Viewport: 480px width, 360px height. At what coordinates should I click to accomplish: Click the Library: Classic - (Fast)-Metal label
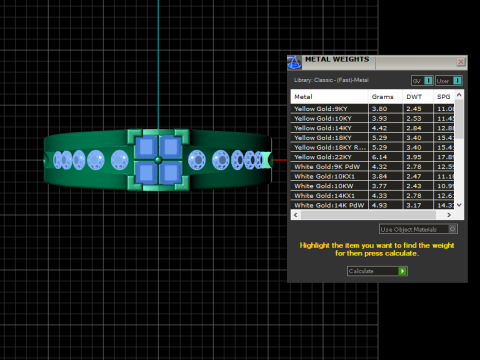click(x=331, y=80)
